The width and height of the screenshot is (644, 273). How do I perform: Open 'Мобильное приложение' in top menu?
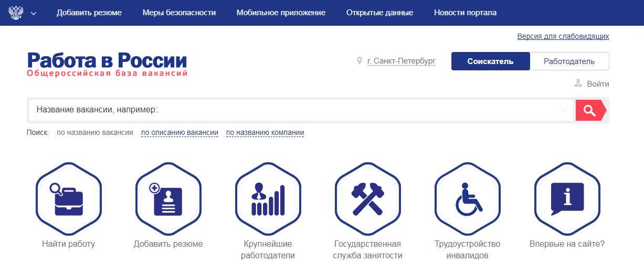click(x=281, y=13)
